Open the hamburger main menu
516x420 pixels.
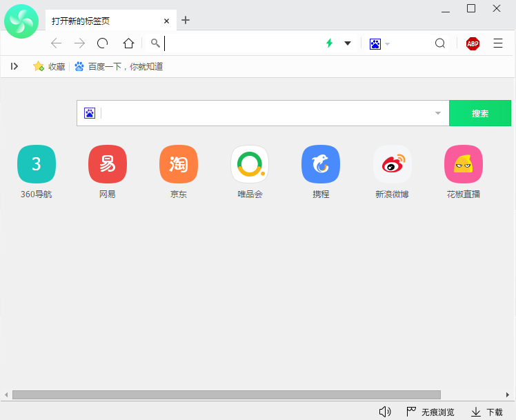pos(498,43)
